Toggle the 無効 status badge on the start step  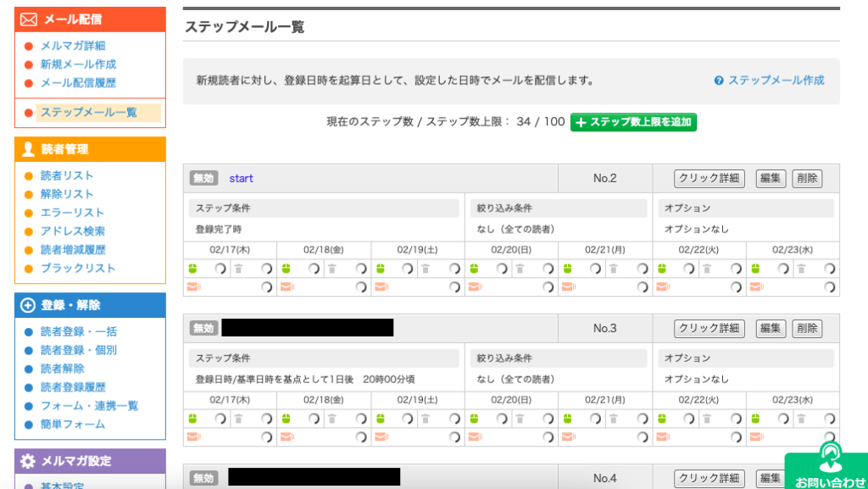[x=203, y=179]
